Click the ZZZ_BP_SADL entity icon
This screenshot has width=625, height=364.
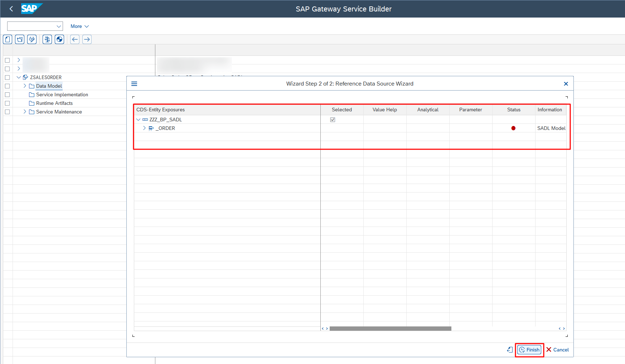pos(145,120)
